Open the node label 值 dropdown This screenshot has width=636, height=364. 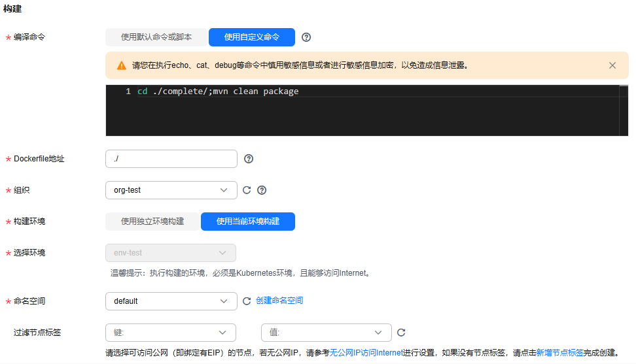[327, 333]
